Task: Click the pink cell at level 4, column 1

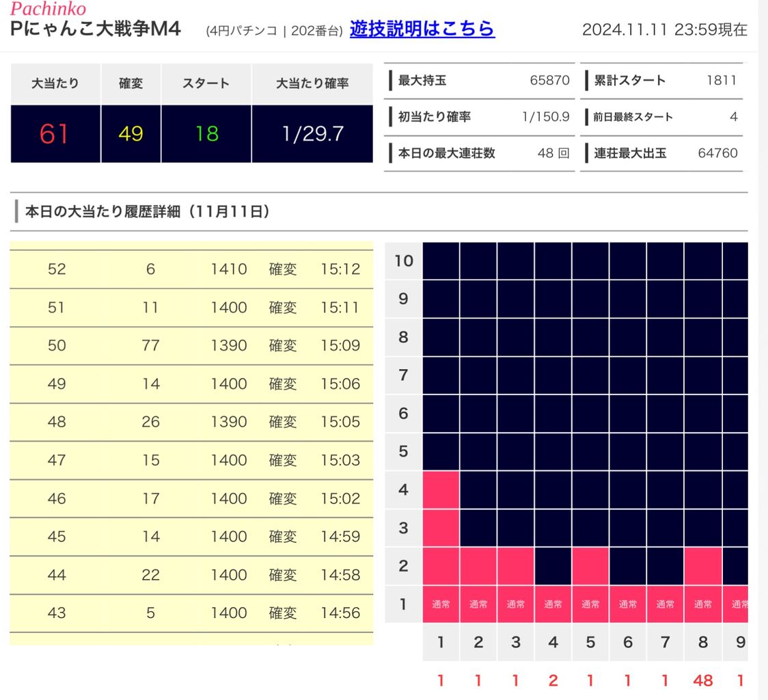Action: point(441,489)
